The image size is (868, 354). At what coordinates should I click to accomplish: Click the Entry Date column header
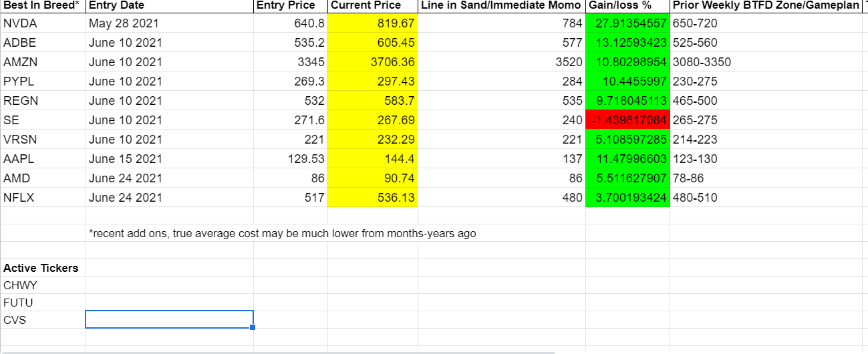click(170, 6)
